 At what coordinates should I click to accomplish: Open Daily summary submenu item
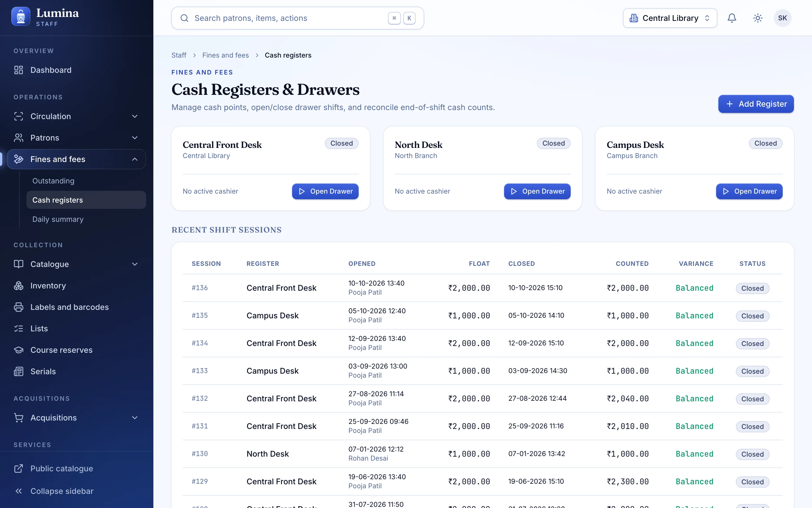86,219
